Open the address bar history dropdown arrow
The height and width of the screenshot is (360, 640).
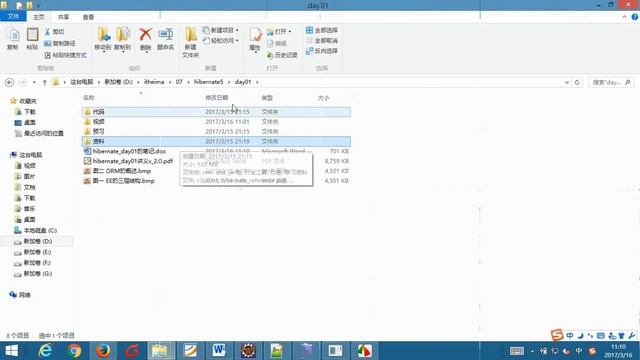[567, 82]
